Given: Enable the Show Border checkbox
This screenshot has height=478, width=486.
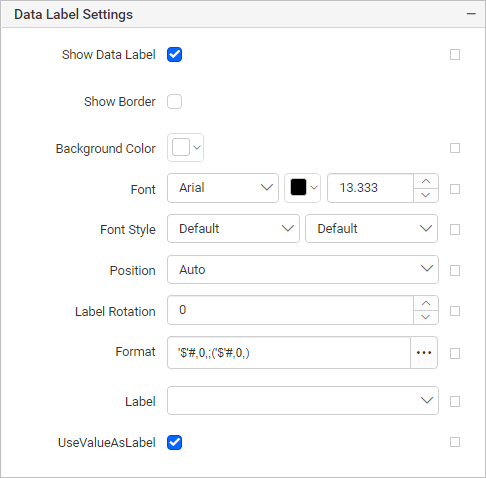Looking at the screenshot, I should [x=174, y=102].
